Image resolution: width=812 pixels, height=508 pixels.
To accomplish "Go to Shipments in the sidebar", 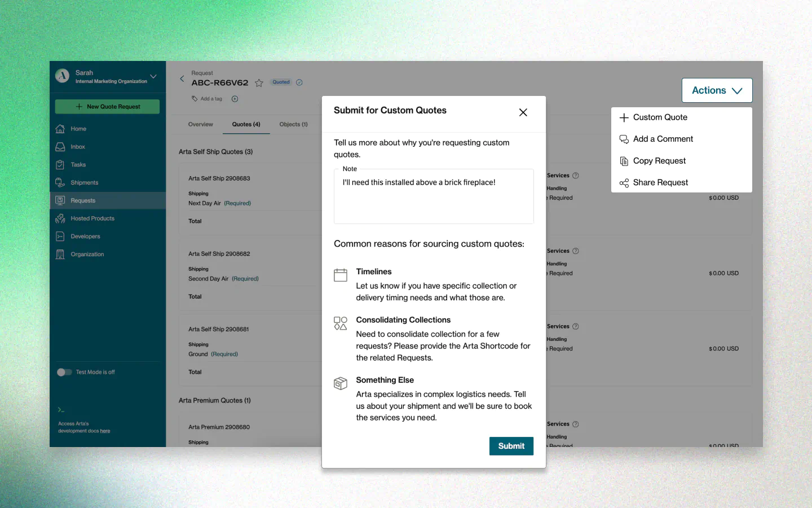I will click(84, 183).
